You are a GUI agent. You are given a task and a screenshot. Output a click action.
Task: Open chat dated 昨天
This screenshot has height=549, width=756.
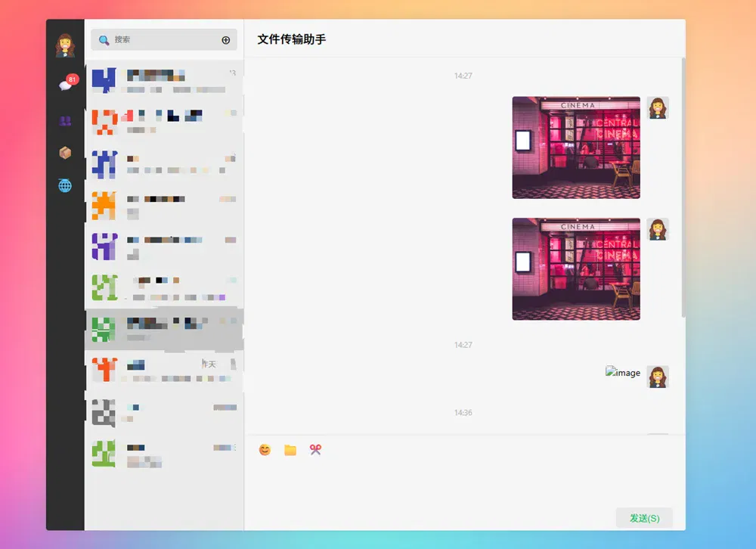164,371
